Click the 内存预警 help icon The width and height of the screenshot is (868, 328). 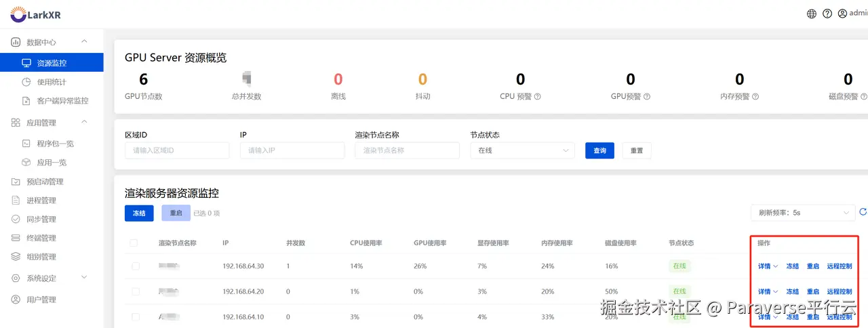point(755,96)
